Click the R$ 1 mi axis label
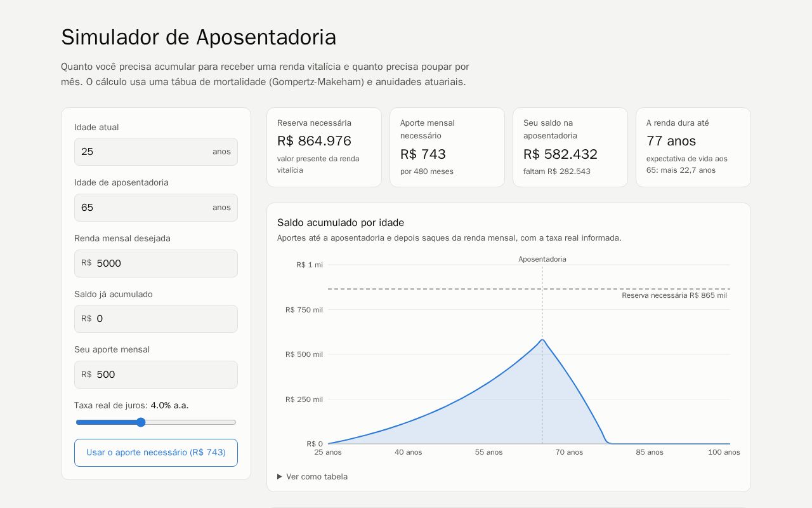 (x=310, y=265)
